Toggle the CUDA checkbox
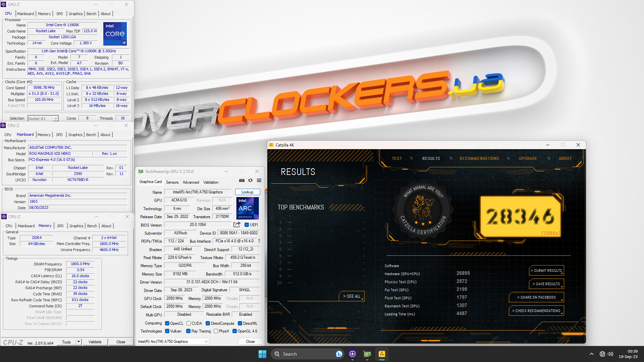 tap(189, 323)
